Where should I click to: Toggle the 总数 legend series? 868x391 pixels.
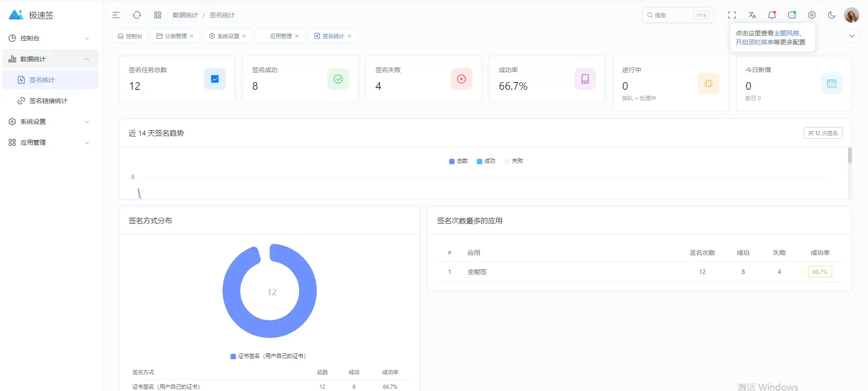458,161
